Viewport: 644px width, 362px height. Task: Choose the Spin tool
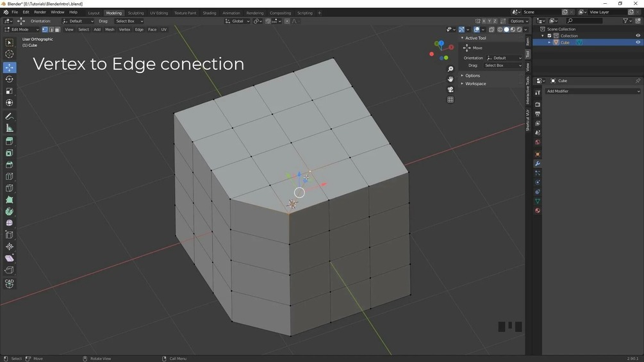(10, 211)
